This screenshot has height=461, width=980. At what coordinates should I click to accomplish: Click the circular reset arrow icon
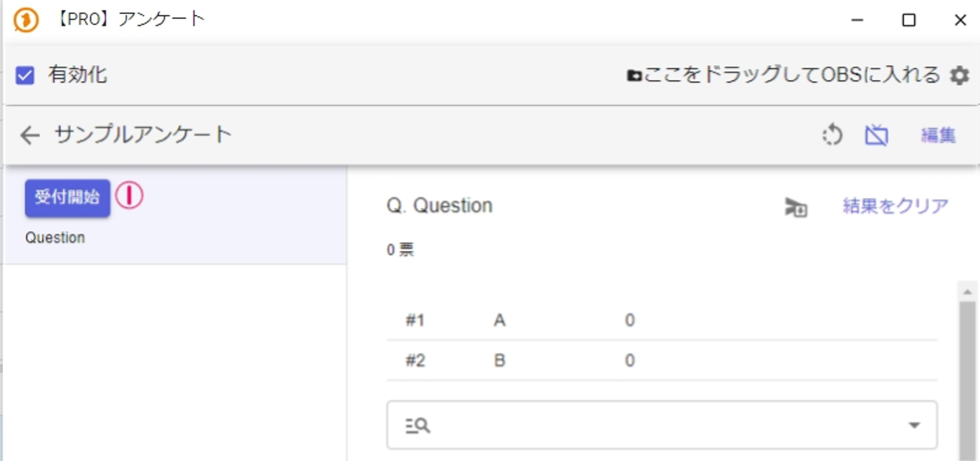832,135
